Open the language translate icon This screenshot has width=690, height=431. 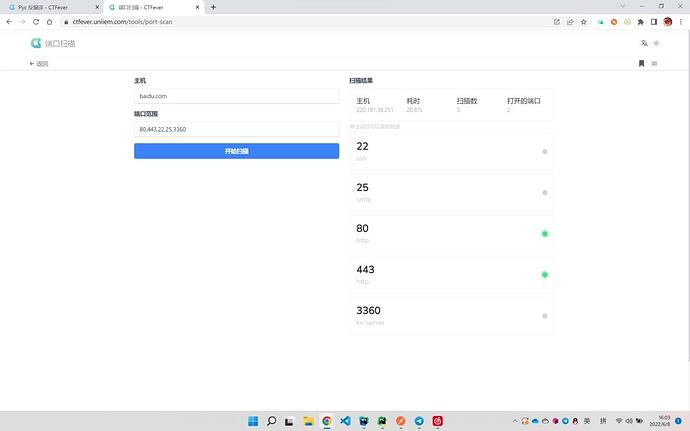point(644,43)
